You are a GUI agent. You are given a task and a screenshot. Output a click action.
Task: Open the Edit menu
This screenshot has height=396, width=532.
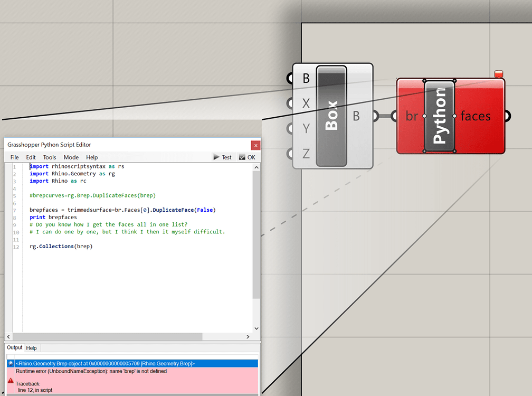coord(31,157)
